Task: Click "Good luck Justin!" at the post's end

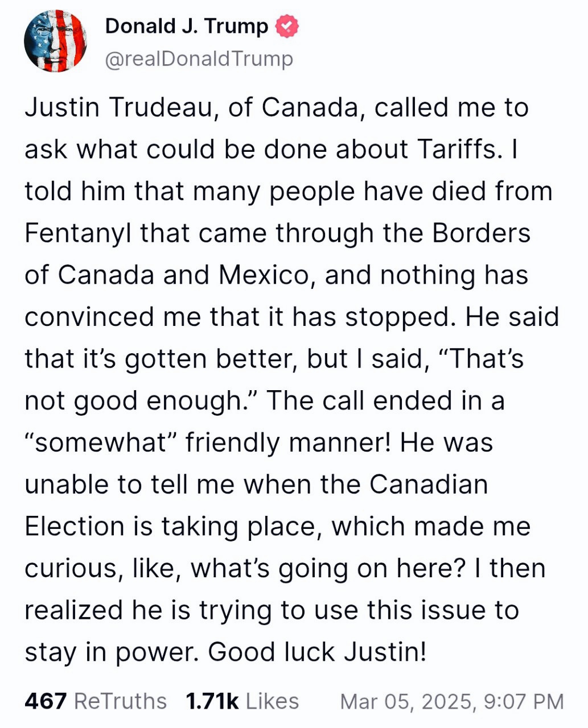Action: point(317,652)
